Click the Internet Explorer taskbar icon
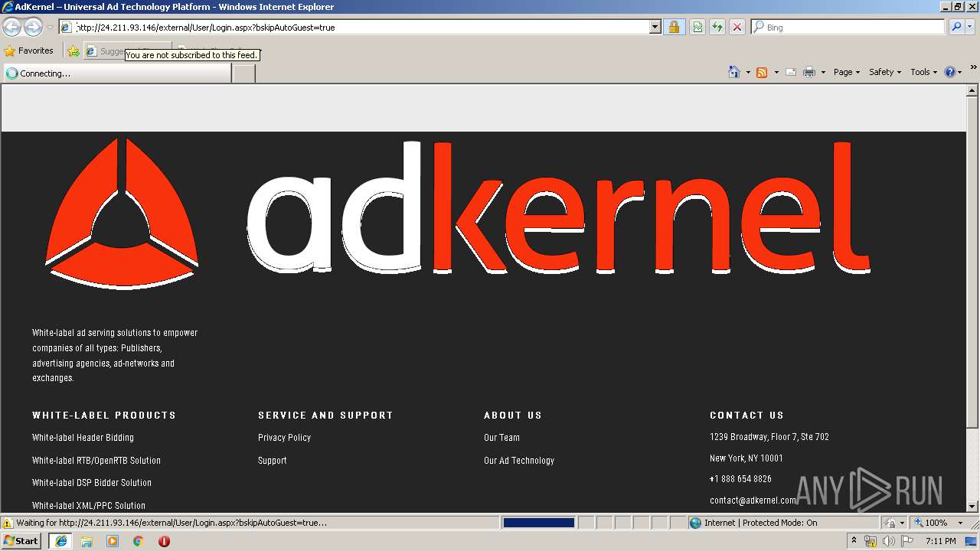980x551 pixels. pos(60,541)
